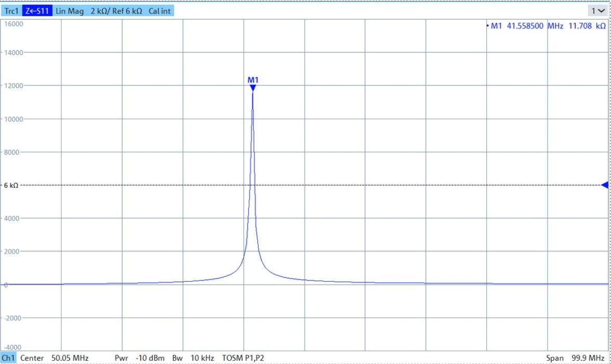Image resolution: width=611 pixels, height=364 pixels.
Task: Open the diagram number 1 dropdown
Action: pyautogui.click(x=599, y=11)
